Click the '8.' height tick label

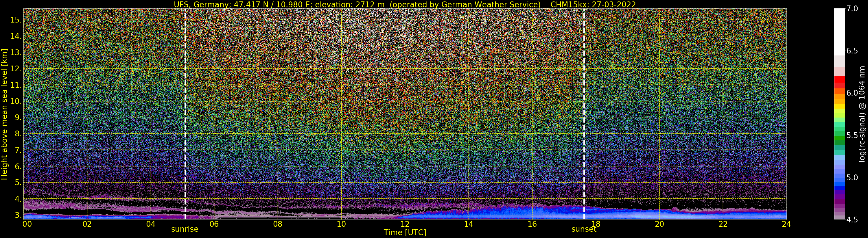(18, 134)
